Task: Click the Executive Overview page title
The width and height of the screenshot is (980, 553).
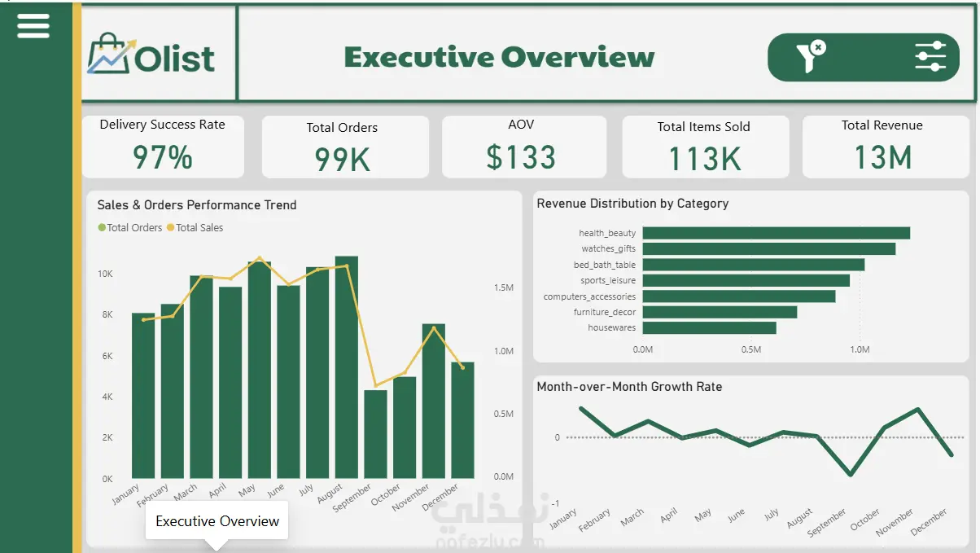Action: (x=499, y=57)
